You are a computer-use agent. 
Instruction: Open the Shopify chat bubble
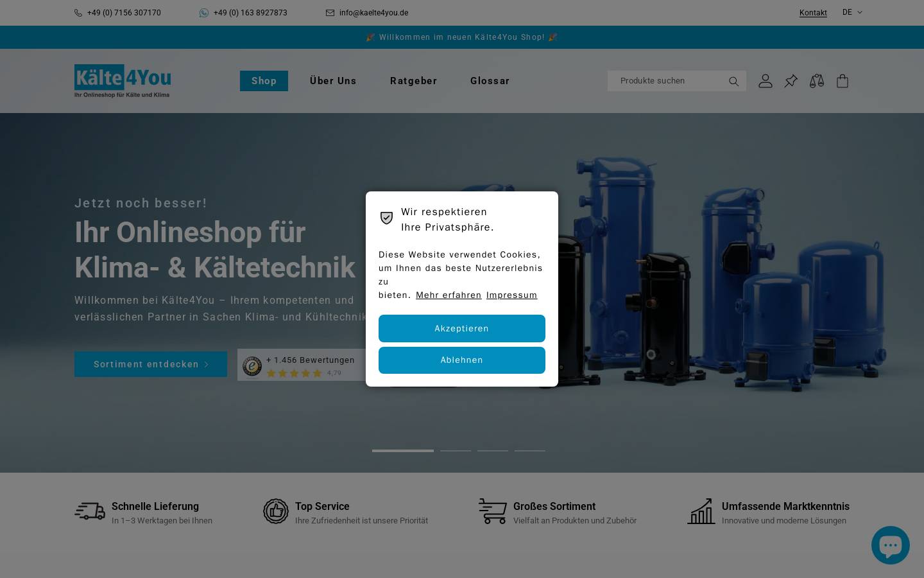tap(890, 545)
